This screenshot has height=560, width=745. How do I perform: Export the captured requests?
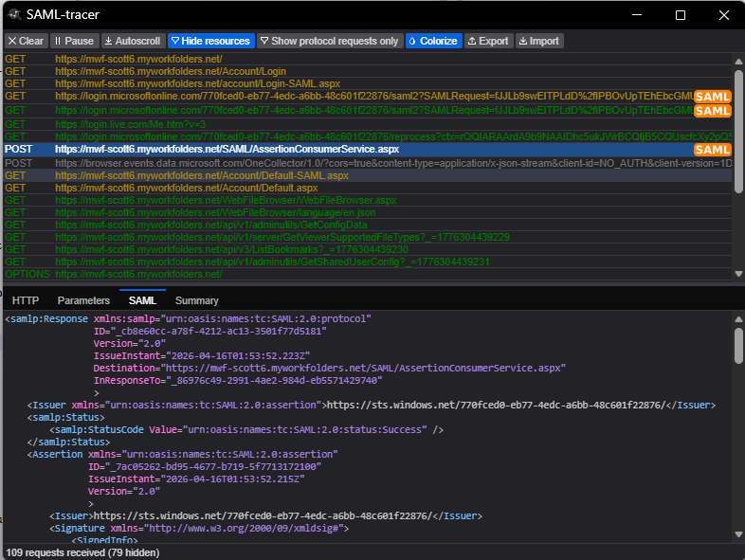click(487, 41)
